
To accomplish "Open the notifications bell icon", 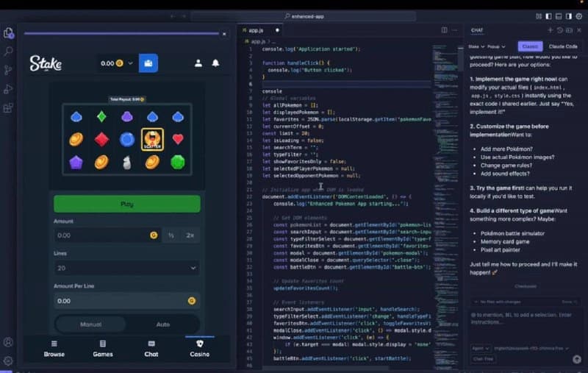I will [215, 63].
